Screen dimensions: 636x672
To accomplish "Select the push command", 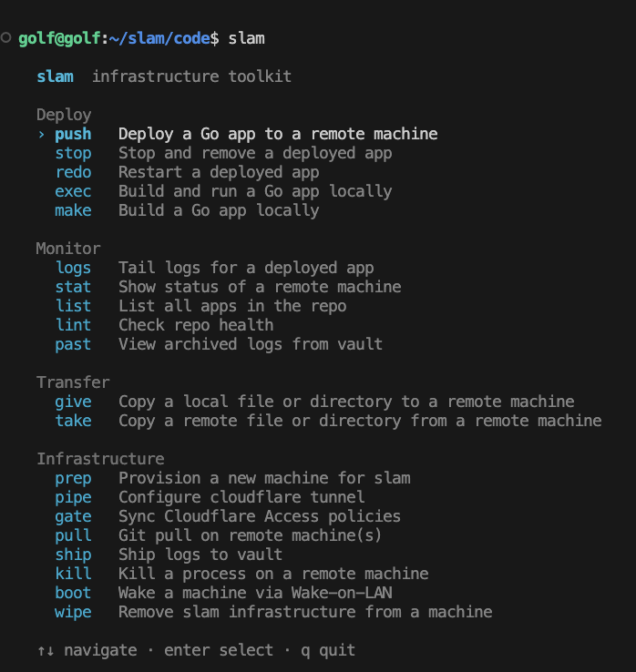I will (x=73, y=134).
